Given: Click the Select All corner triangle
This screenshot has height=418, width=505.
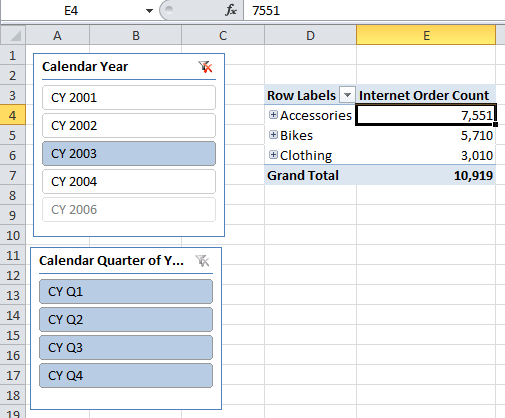Looking at the screenshot, I should point(13,35).
